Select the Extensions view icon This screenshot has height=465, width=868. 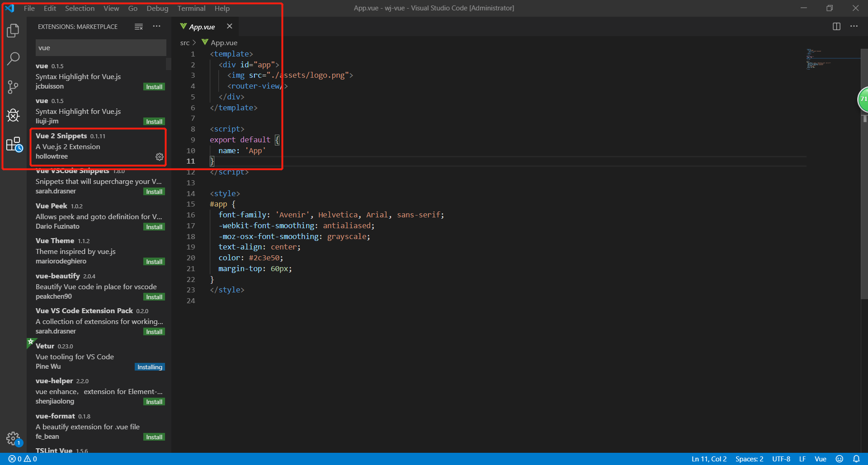coord(14,145)
